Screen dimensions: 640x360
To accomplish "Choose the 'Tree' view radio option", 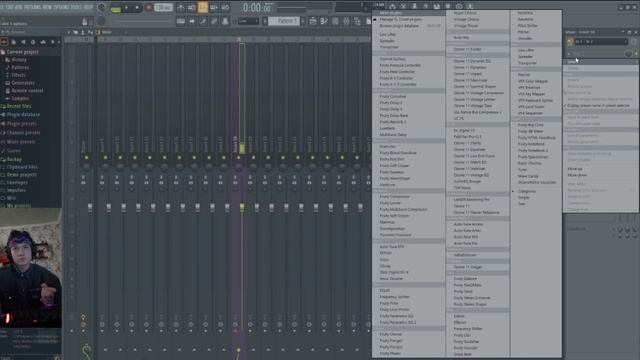I will pyautogui.click(x=521, y=204).
